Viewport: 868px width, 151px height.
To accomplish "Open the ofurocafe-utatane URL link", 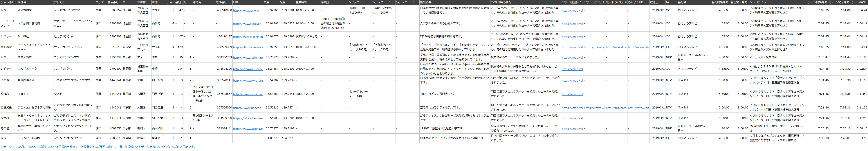I will [x=248, y=47].
